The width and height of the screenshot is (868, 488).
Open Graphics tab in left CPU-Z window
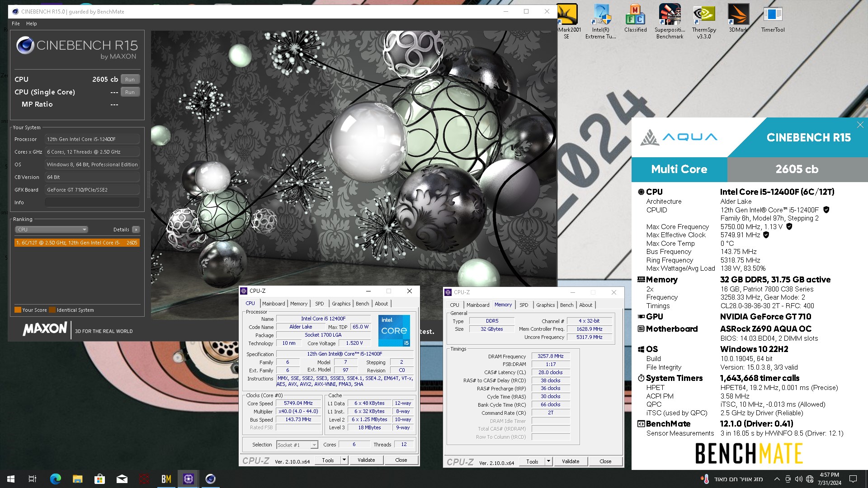point(341,304)
